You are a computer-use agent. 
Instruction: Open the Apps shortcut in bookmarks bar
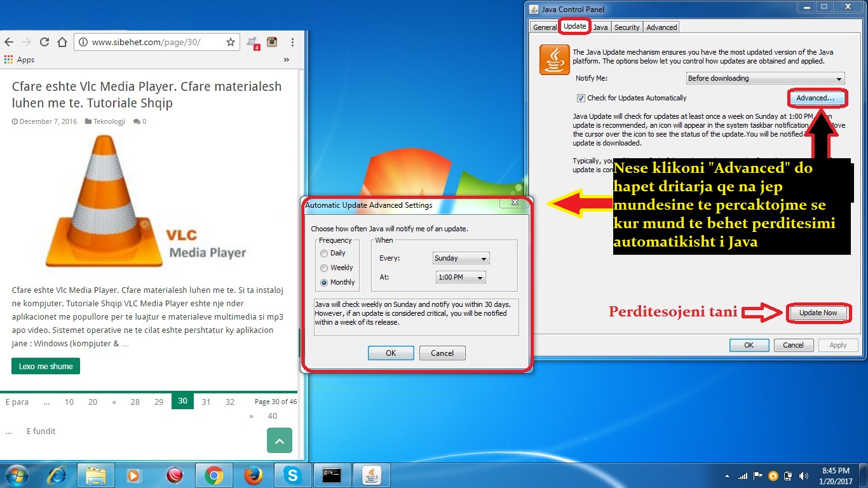pos(19,60)
